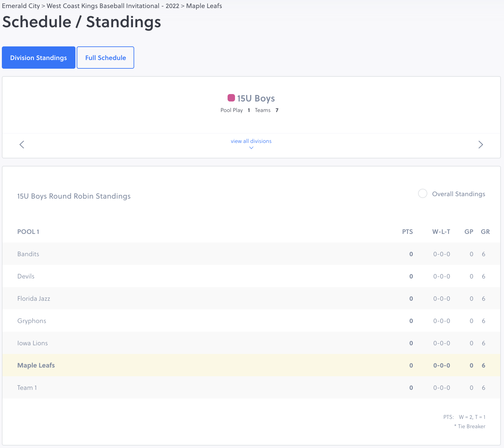Select the Devils team row
Image resolution: width=504 pixels, height=448 pixels.
26,276
